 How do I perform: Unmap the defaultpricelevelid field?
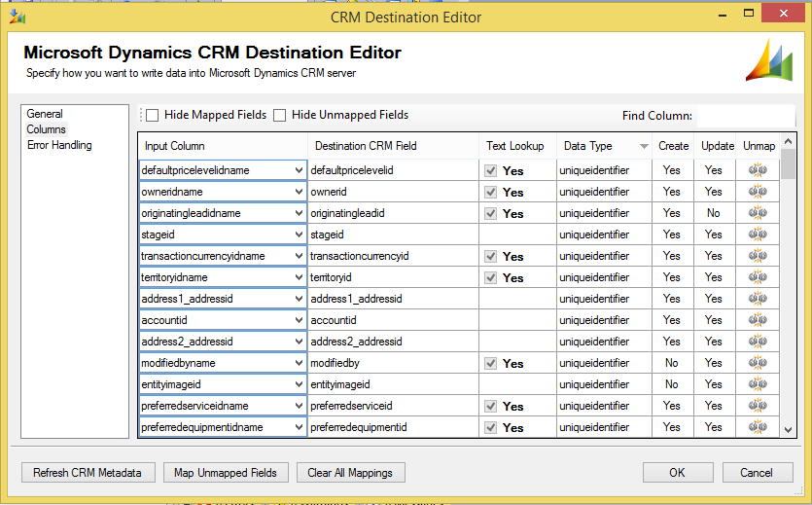758,170
